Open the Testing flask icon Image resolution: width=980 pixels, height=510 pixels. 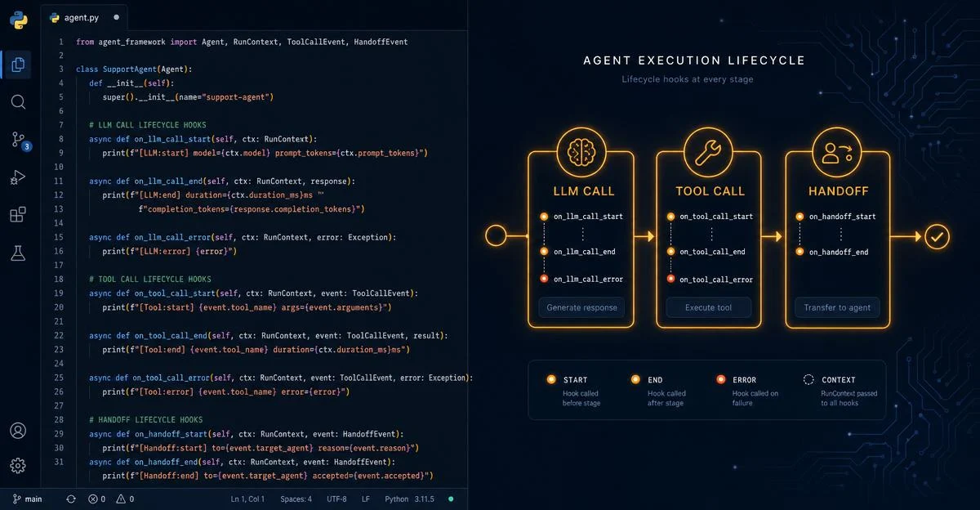18,253
